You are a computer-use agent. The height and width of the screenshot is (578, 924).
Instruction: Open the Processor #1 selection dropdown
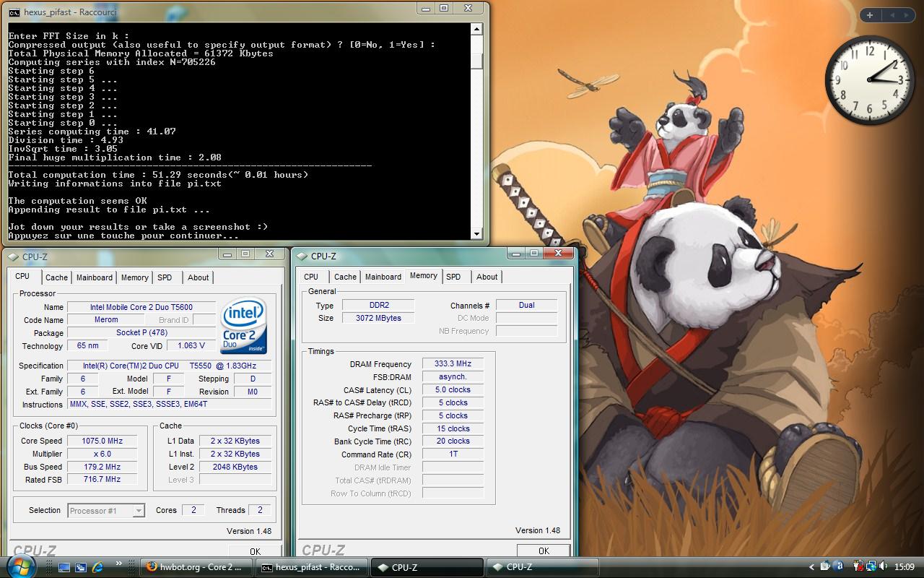coord(106,511)
